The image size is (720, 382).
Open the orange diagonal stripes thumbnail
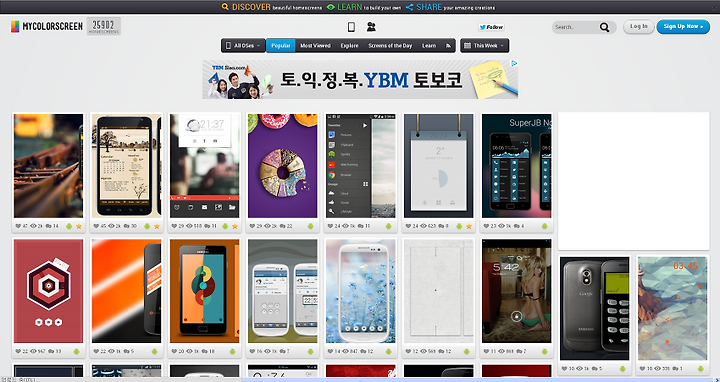tap(127, 291)
